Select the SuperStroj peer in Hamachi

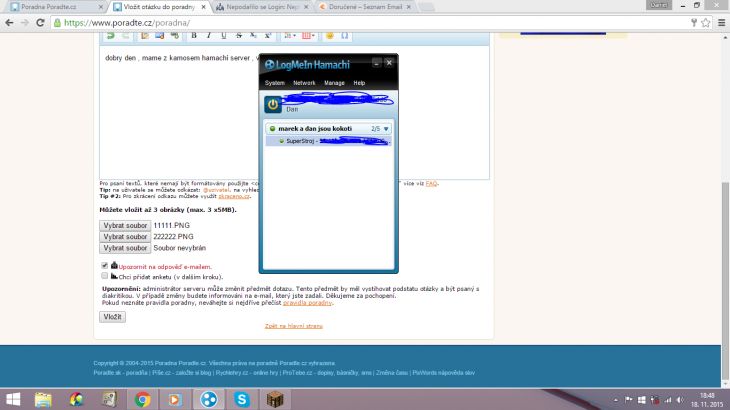pos(328,141)
